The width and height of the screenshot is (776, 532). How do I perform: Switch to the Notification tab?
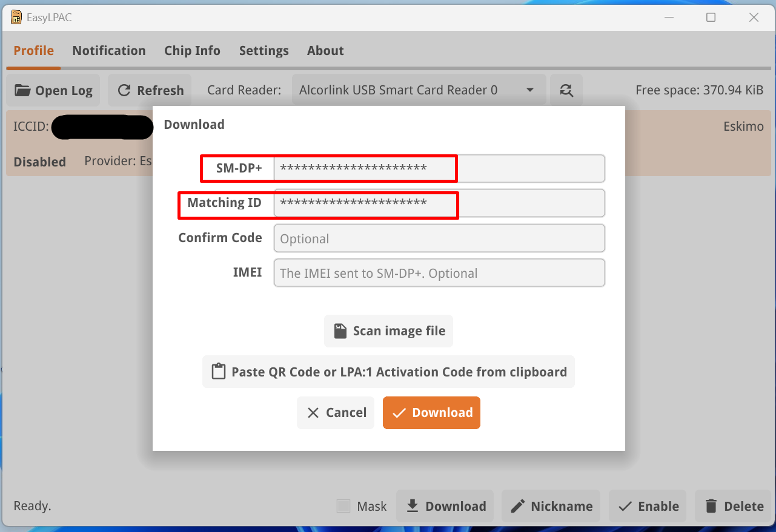click(x=109, y=51)
